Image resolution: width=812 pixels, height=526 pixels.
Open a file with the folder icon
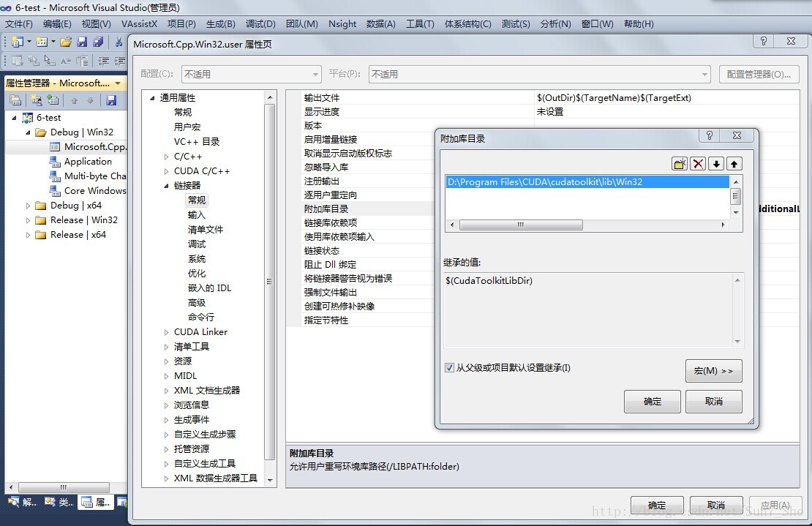tap(66, 42)
